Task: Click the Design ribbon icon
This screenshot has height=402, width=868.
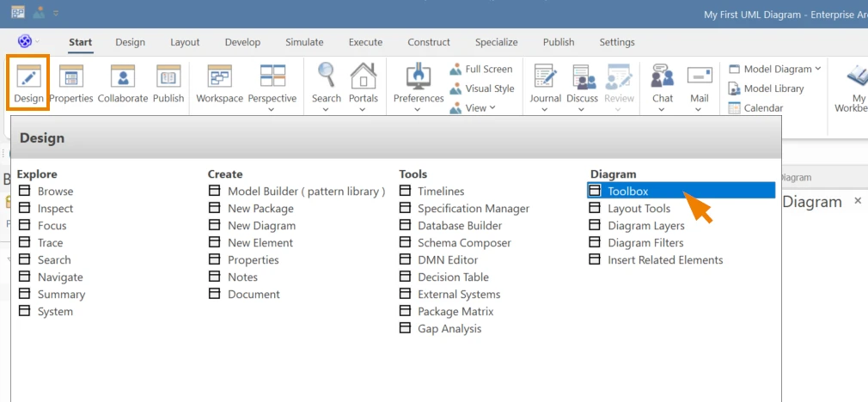Action: [28, 76]
